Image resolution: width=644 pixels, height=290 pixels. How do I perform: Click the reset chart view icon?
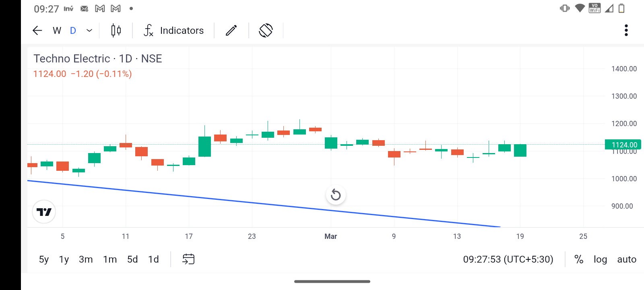click(x=336, y=195)
